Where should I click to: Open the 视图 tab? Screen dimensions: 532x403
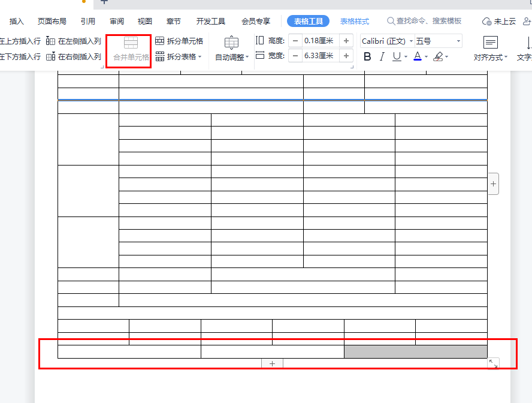tap(145, 22)
